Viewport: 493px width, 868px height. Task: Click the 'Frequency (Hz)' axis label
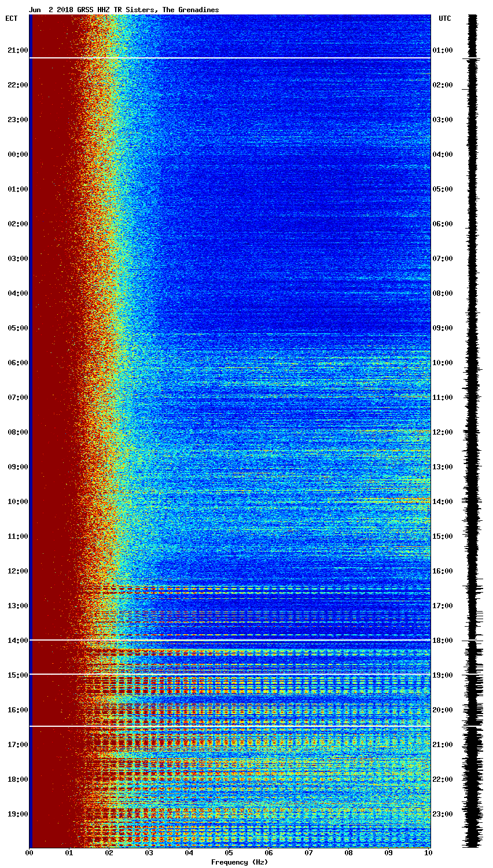[x=240, y=862]
